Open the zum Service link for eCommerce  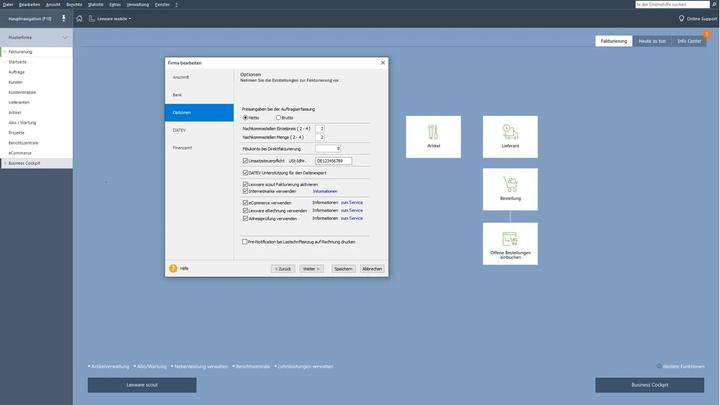352,202
